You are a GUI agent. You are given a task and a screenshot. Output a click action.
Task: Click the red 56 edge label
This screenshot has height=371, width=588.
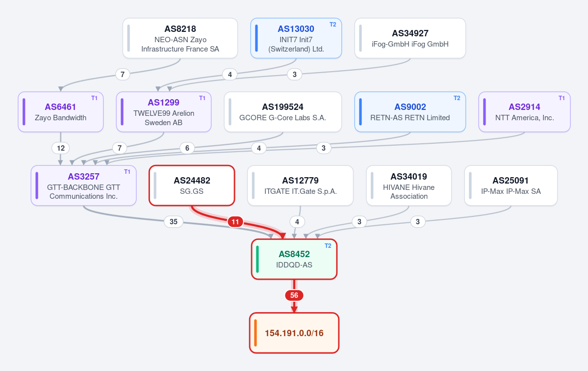[294, 295]
